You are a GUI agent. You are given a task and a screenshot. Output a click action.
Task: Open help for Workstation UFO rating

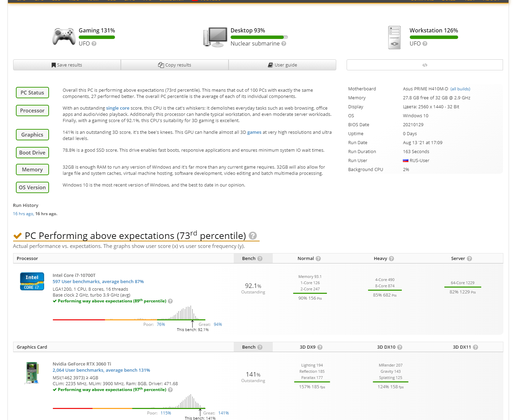[x=425, y=44]
